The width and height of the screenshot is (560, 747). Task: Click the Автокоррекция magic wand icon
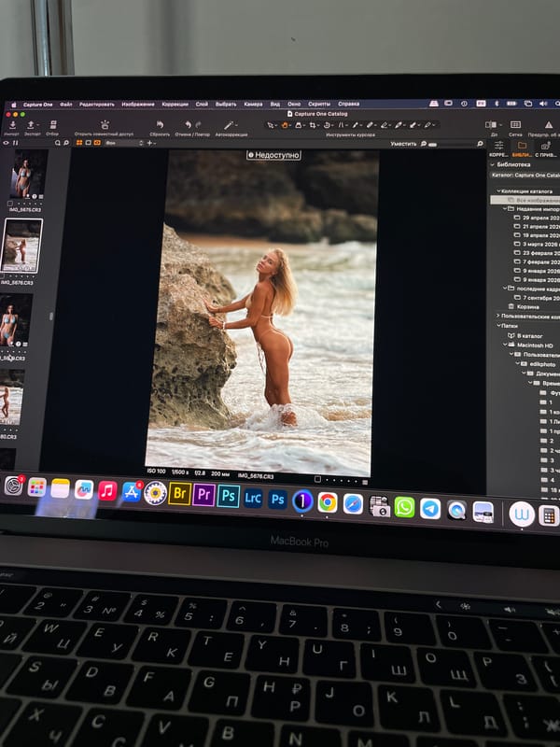tap(229, 125)
